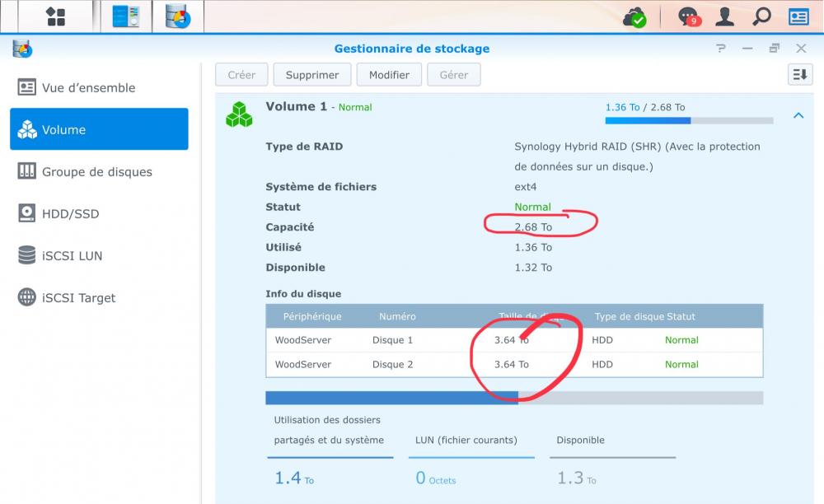The image size is (824, 504).
Task: Go to Groupe de disques section
Action: (99, 171)
